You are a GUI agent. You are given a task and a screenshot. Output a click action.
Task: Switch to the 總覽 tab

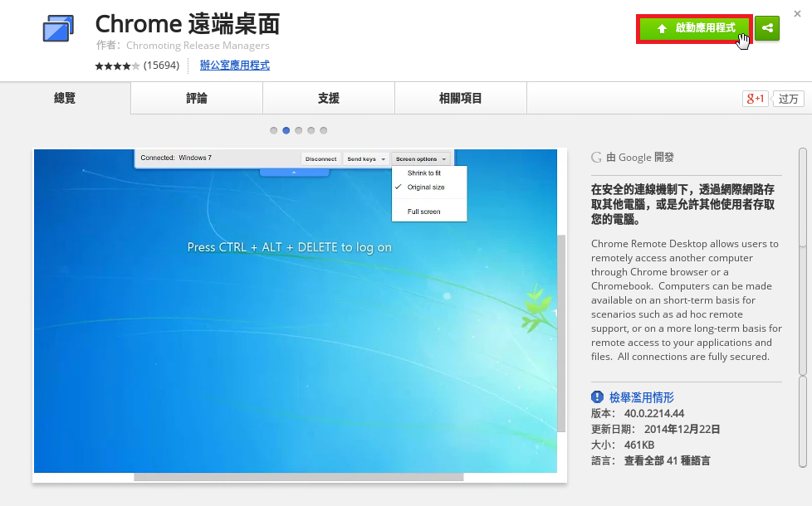pos(65,98)
